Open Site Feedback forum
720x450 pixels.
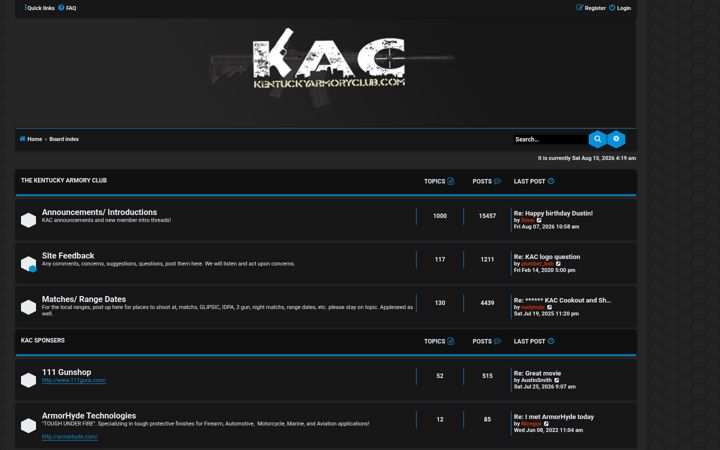point(68,255)
